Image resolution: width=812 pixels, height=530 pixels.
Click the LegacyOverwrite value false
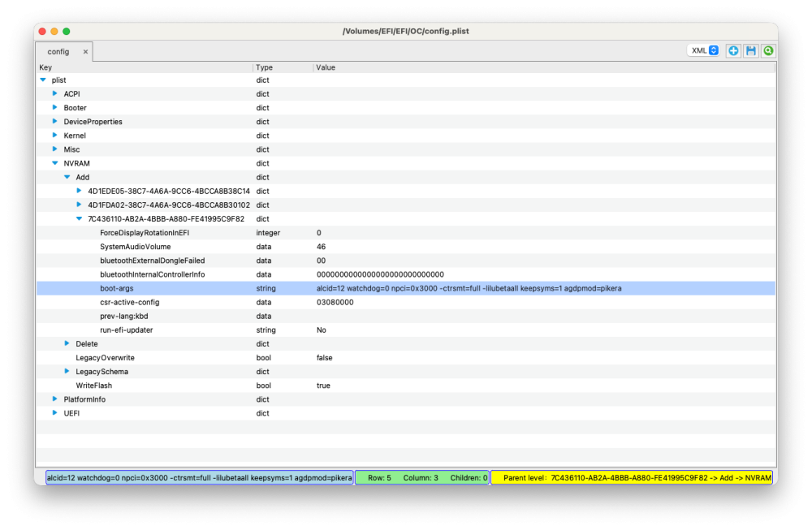(324, 358)
